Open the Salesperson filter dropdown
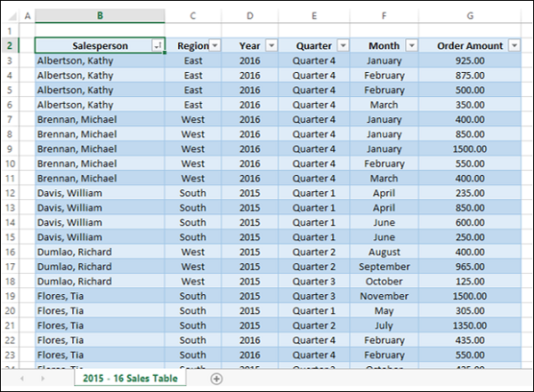Viewport: 534px width, 392px height. pos(158,46)
